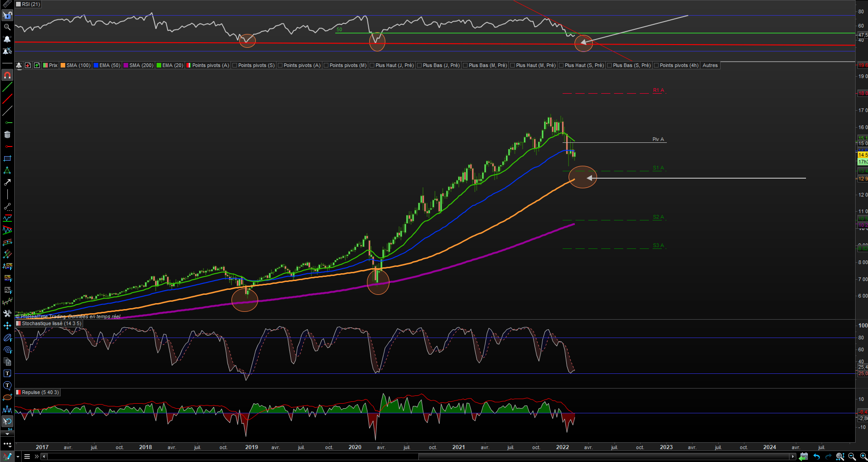Select the text box tool
Image resolution: width=868 pixels, height=462 pixels.
click(7, 373)
